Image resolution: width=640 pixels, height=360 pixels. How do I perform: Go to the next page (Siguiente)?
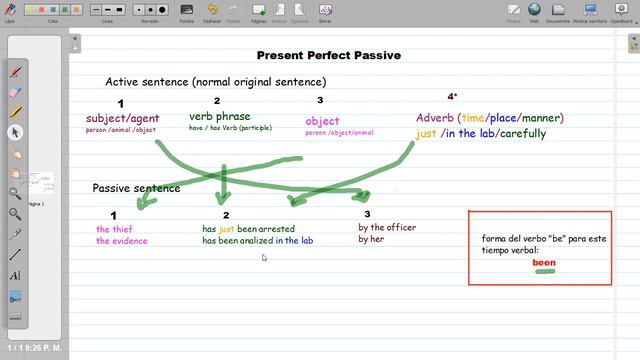[300, 12]
